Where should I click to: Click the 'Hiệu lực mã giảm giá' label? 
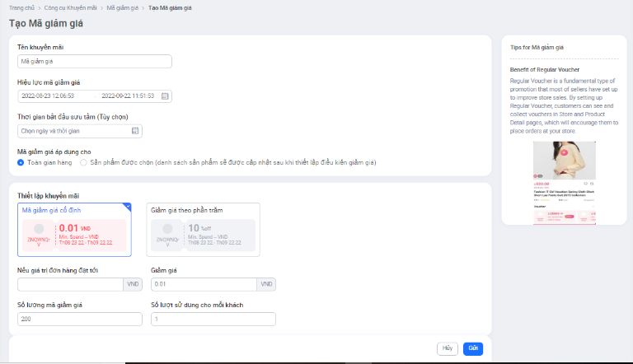(49, 82)
